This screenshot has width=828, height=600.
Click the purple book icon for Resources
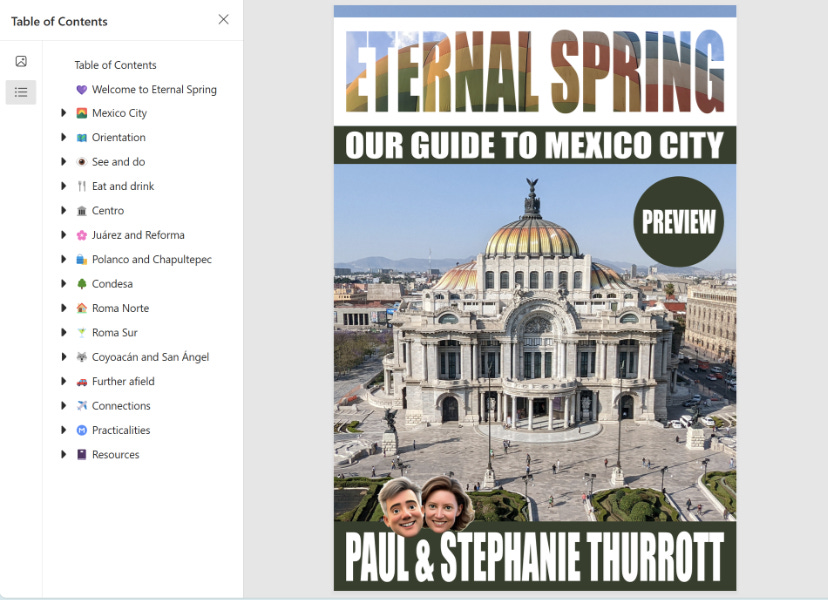pos(81,454)
